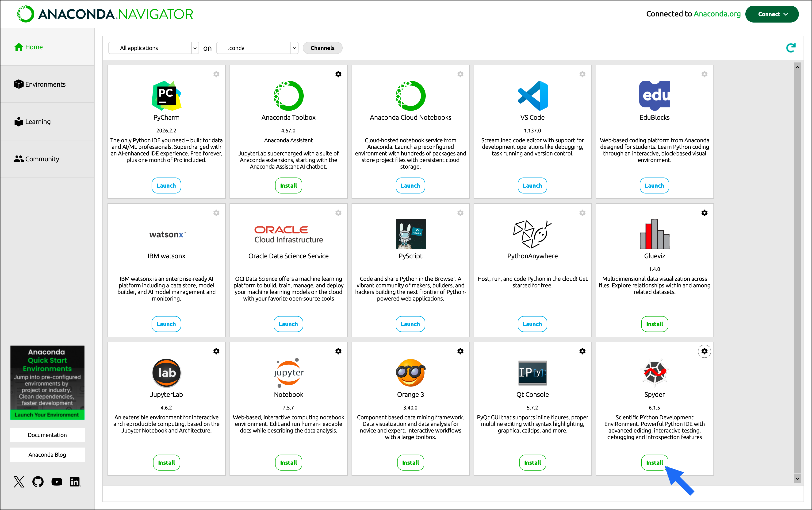Open settings gear on Glueviz card
The height and width of the screenshot is (510, 812).
click(x=705, y=213)
